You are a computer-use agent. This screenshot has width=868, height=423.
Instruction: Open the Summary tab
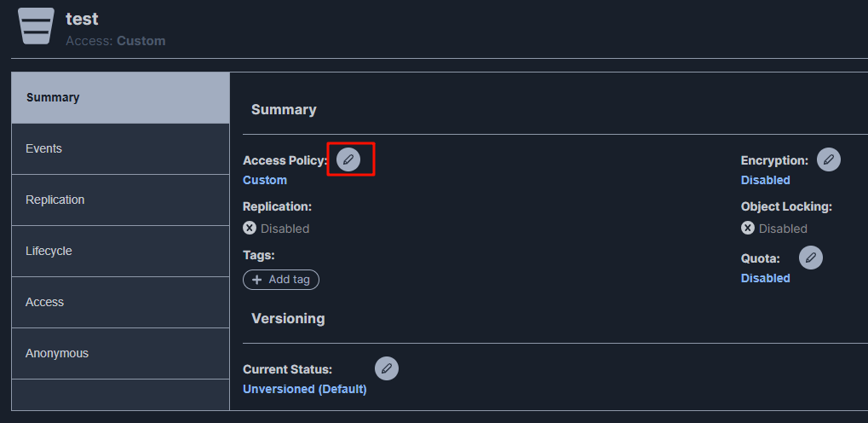click(120, 97)
